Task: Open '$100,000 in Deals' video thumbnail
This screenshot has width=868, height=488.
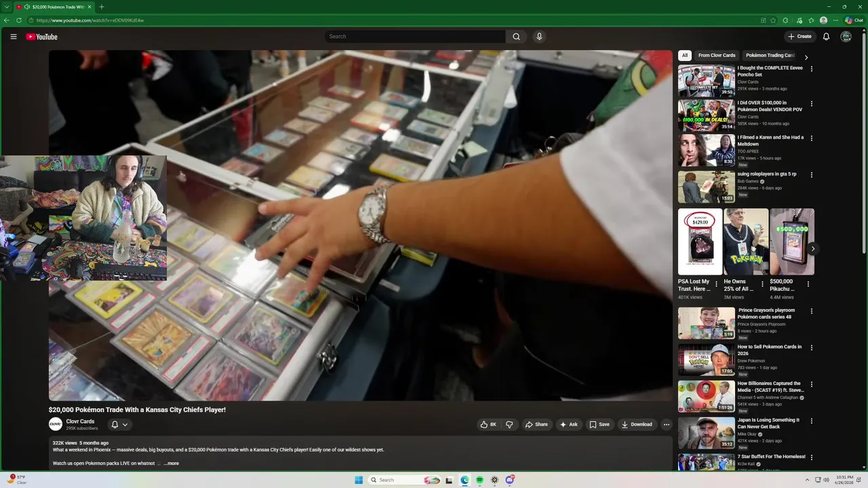Action: (707, 115)
